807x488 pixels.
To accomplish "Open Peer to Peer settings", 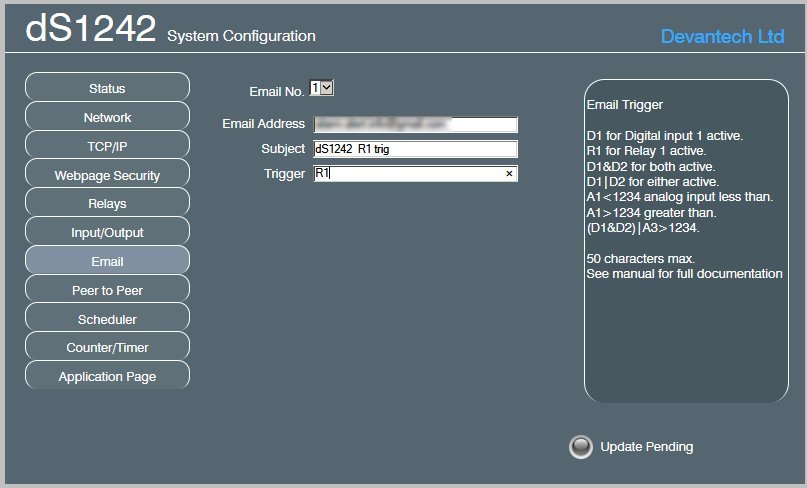I will point(107,290).
